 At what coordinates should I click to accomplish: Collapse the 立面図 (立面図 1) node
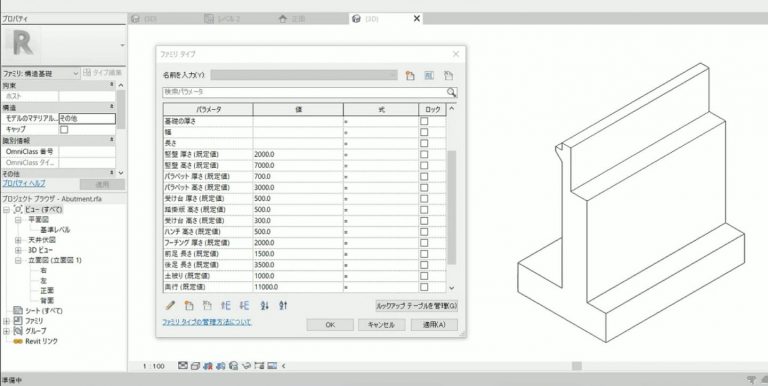18,260
